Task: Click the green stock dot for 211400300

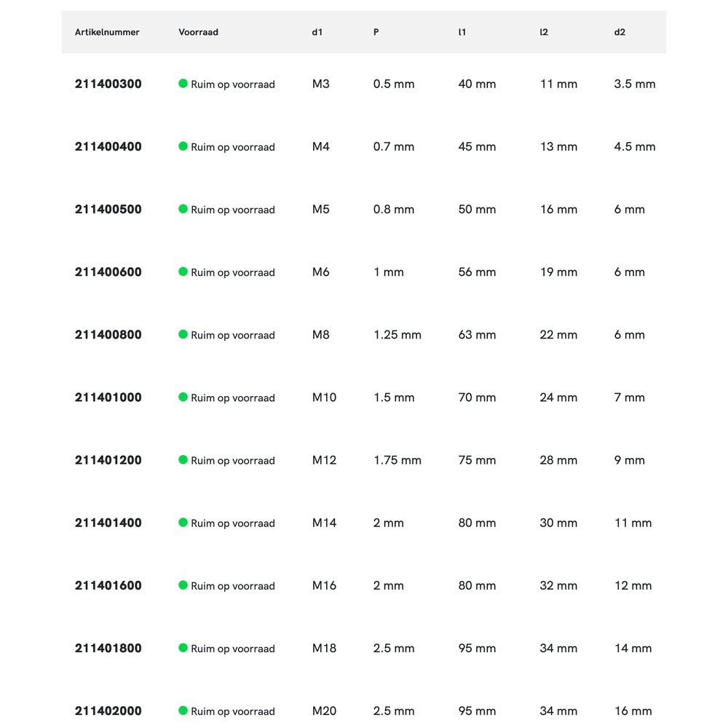Action: (x=183, y=84)
